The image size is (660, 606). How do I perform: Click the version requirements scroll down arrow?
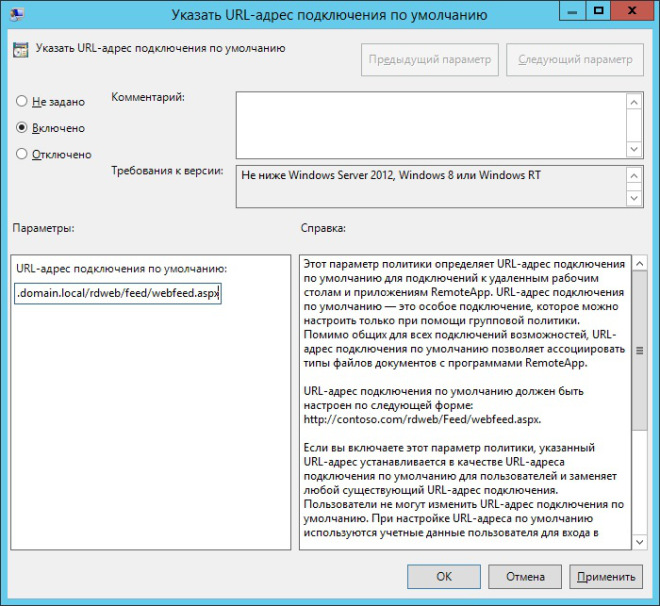click(633, 198)
